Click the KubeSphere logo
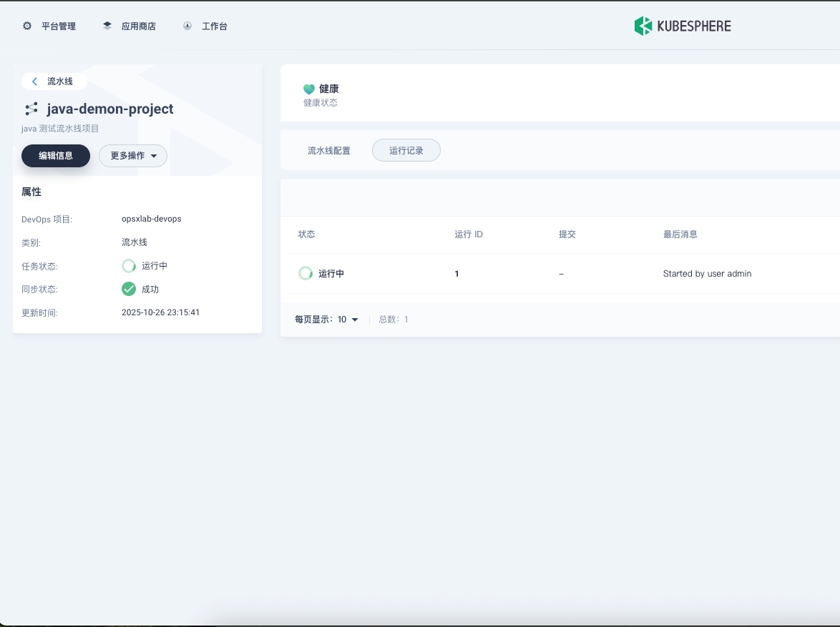The width and height of the screenshot is (840, 627). coord(682,26)
